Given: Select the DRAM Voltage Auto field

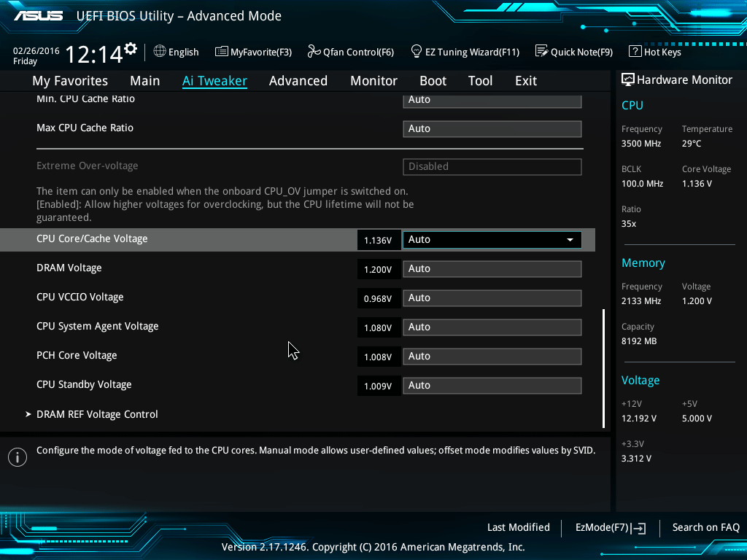Looking at the screenshot, I should coord(492,269).
